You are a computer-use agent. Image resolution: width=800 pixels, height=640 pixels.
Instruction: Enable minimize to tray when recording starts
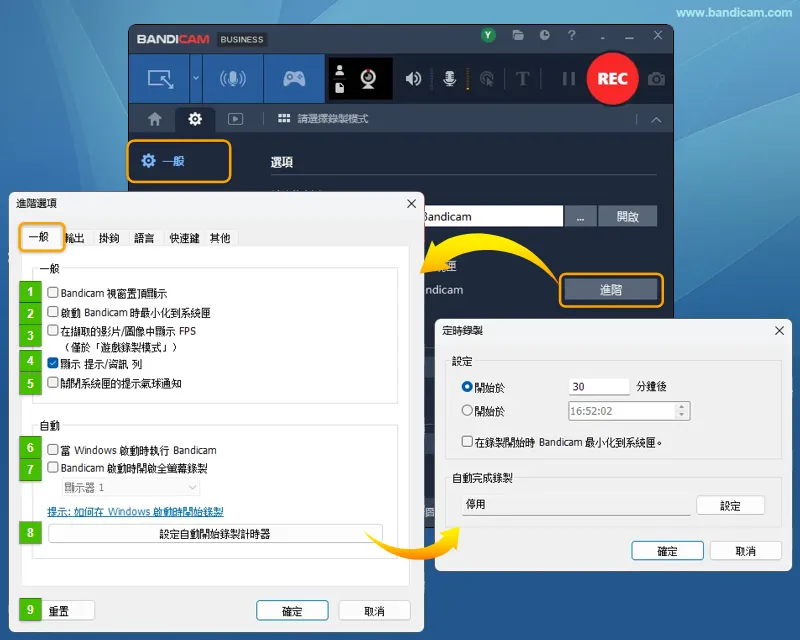click(x=467, y=441)
